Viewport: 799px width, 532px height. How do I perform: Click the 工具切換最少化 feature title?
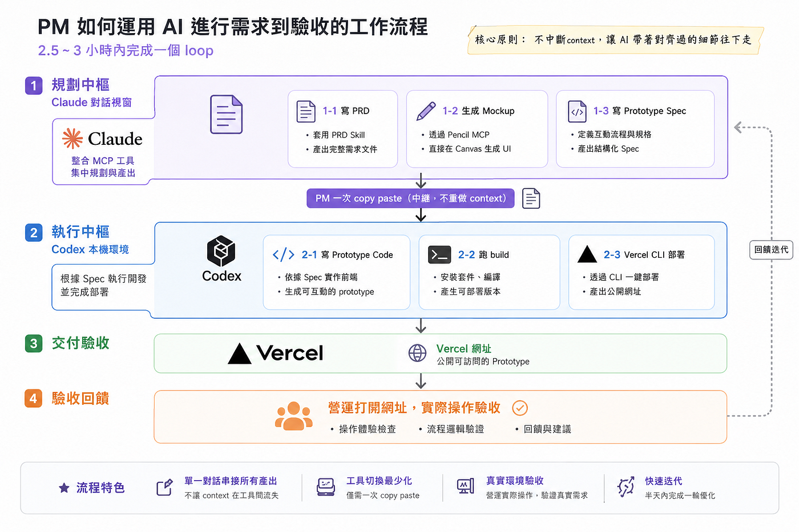tap(379, 481)
